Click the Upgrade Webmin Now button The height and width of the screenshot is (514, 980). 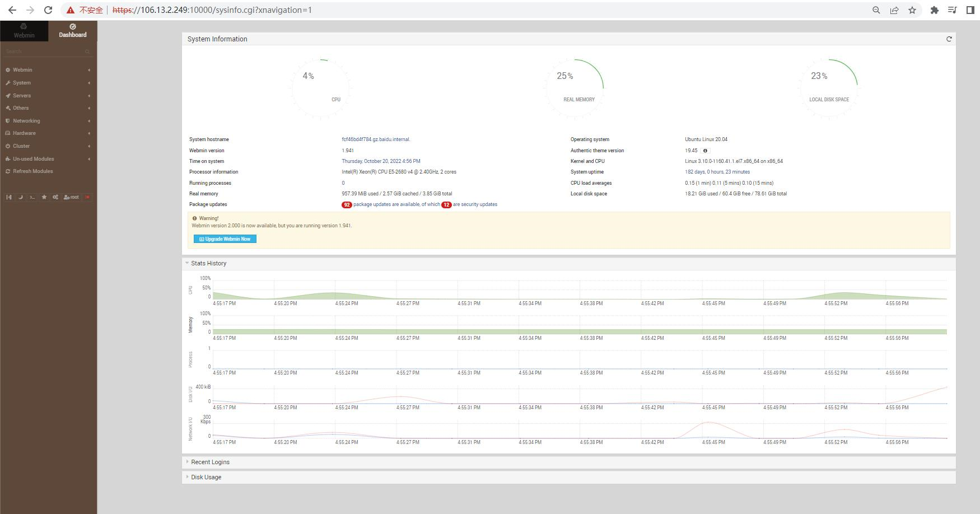225,239
